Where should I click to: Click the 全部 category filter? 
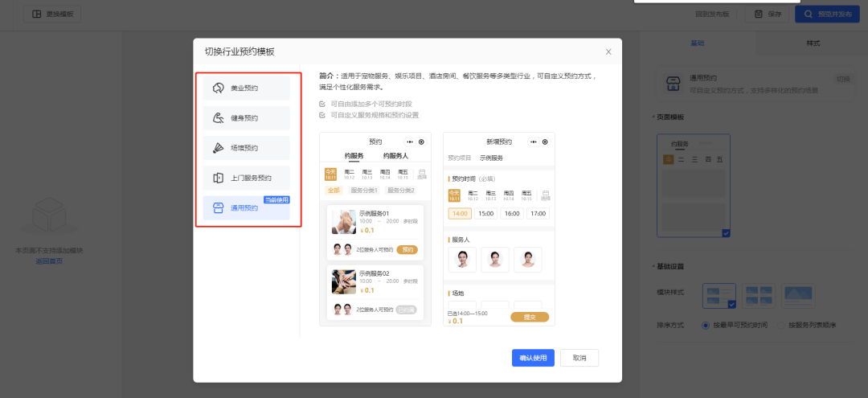(x=333, y=191)
